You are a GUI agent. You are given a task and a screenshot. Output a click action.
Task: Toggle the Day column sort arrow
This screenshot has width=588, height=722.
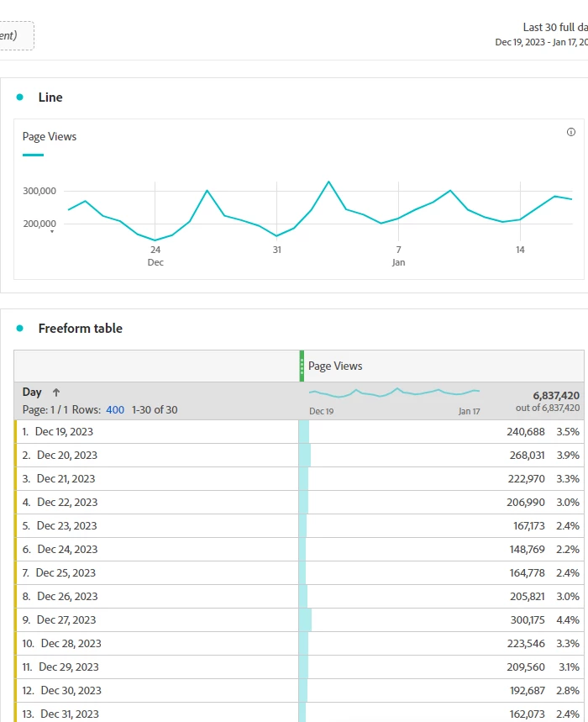[56, 393]
